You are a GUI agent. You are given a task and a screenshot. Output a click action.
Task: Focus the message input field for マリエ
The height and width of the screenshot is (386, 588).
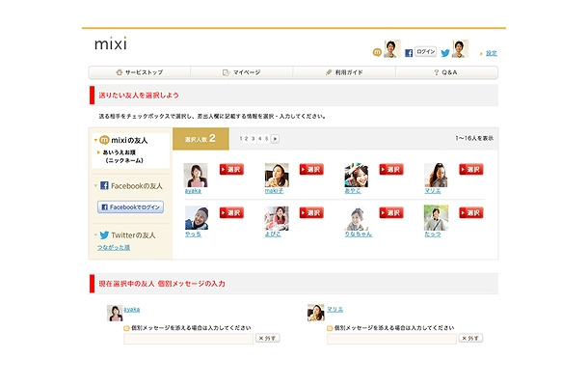click(391, 339)
